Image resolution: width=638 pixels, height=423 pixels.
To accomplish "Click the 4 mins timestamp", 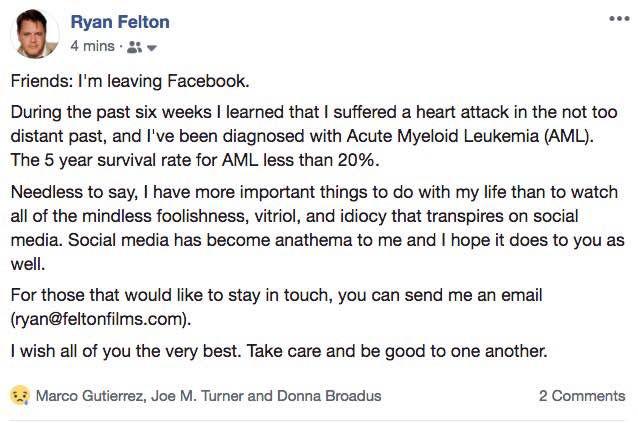I will pyautogui.click(x=92, y=46).
